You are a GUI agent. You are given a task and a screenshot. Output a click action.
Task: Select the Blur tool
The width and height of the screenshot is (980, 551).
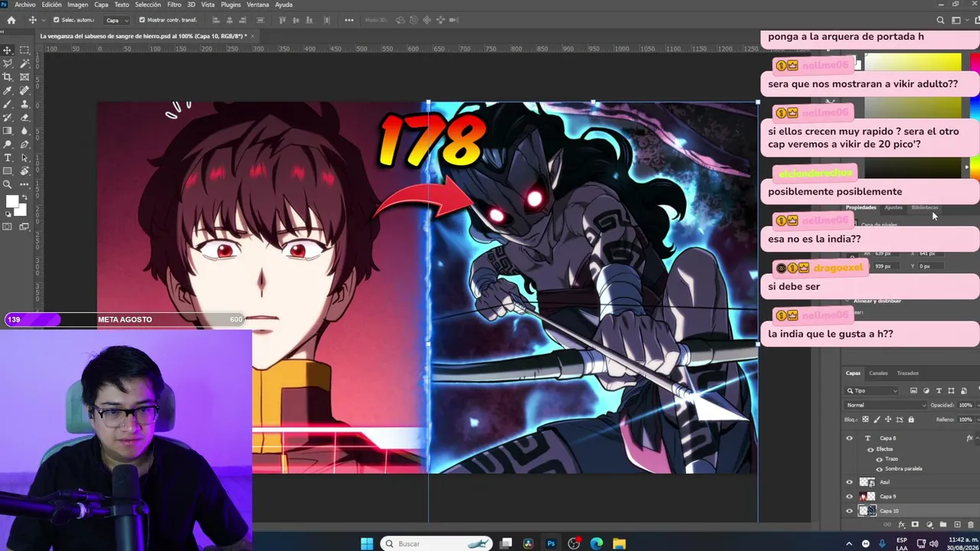tap(24, 131)
